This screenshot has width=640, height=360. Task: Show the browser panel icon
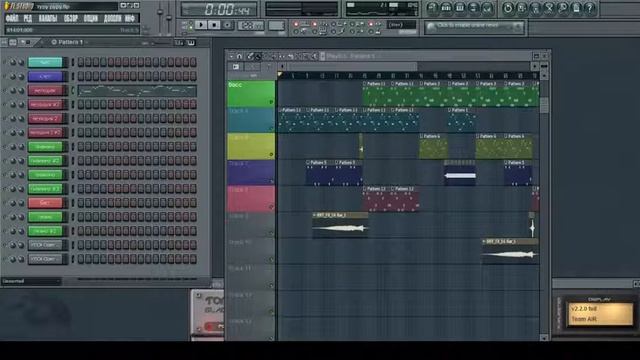473,8
